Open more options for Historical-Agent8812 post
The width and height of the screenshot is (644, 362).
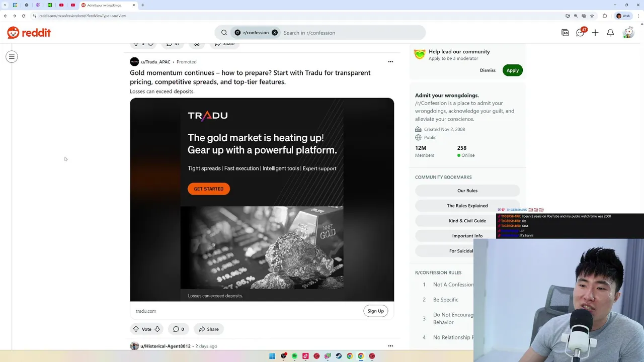click(x=390, y=346)
